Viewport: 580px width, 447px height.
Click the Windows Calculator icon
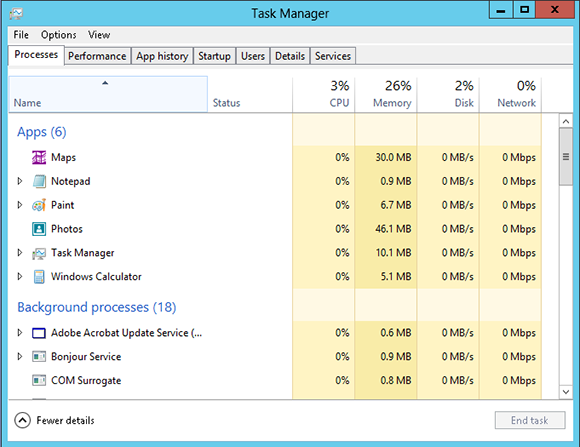[x=39, y=277]
